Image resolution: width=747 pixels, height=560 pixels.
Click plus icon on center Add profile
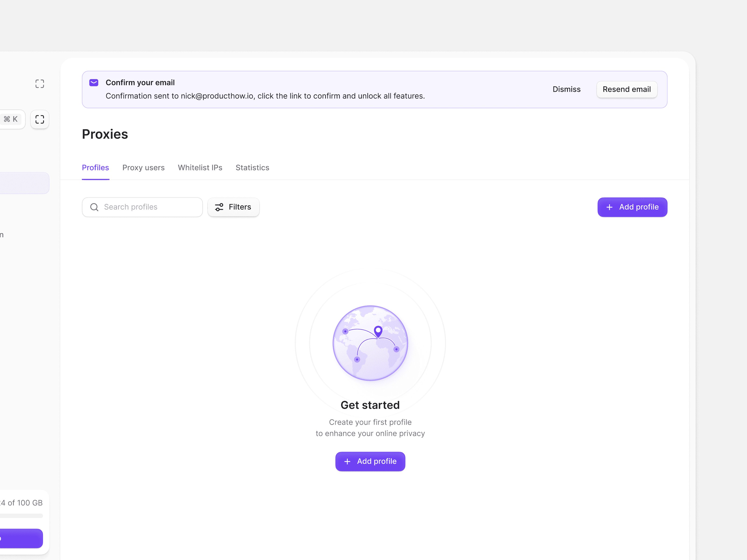(347, 461)
